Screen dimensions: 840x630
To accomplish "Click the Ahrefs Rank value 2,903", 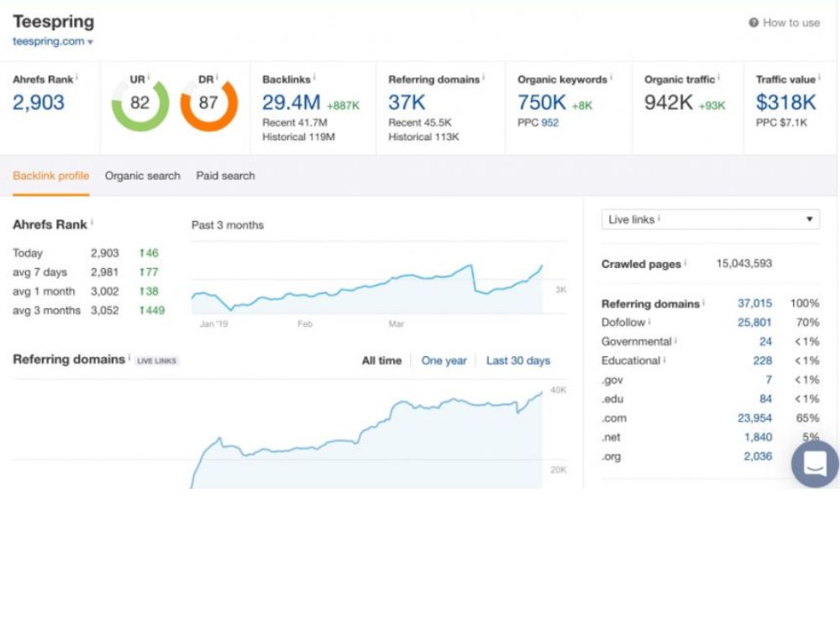I will coord(39,102).
